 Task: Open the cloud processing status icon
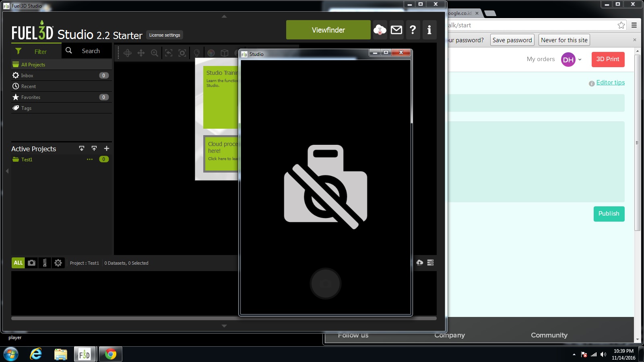[380, 30]
